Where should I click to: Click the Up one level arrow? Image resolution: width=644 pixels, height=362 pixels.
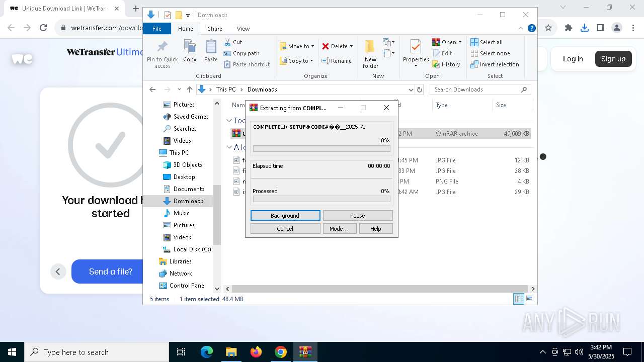click(x=190, y=89)
